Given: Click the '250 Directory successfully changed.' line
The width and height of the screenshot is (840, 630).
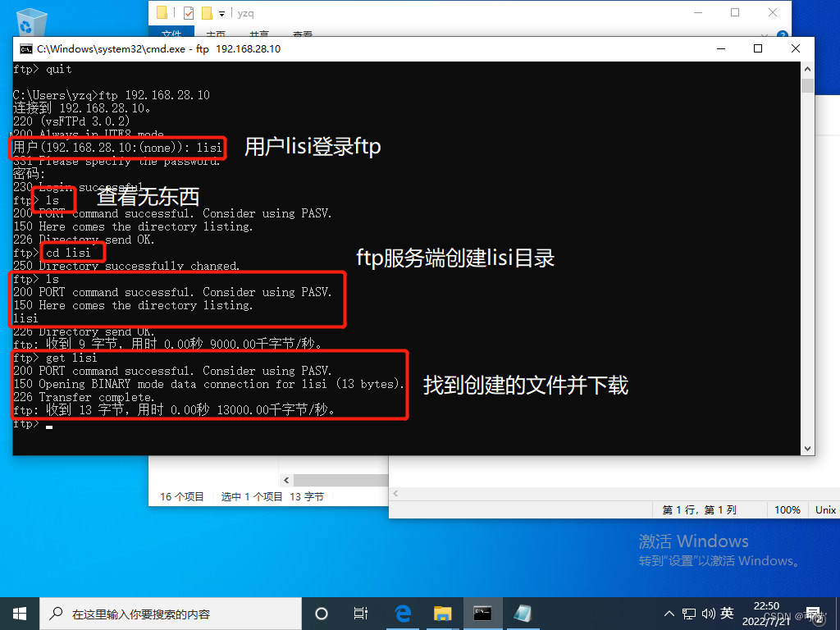Looking at the screenshot, I should [126, 266].
